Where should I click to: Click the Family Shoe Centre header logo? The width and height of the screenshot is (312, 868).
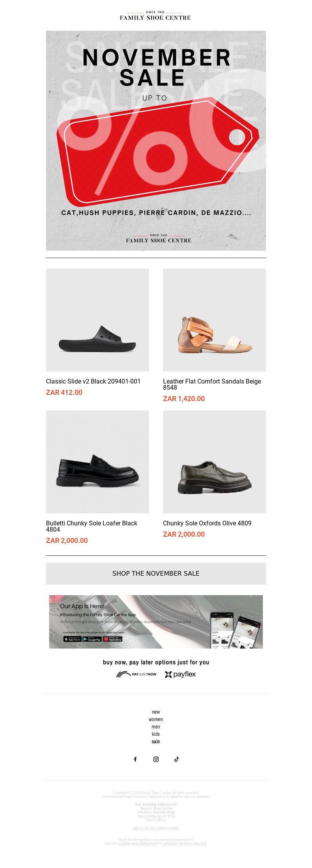(155, 16)
